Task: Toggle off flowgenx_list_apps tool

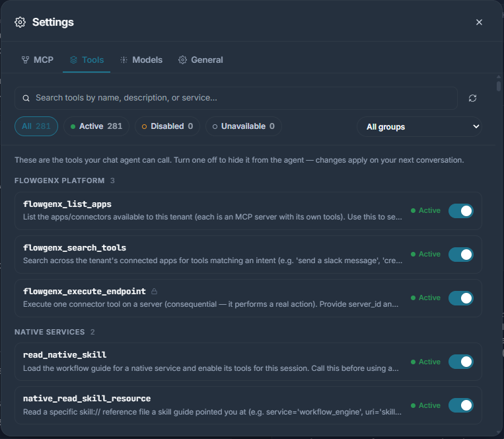Action: (460, 211)
